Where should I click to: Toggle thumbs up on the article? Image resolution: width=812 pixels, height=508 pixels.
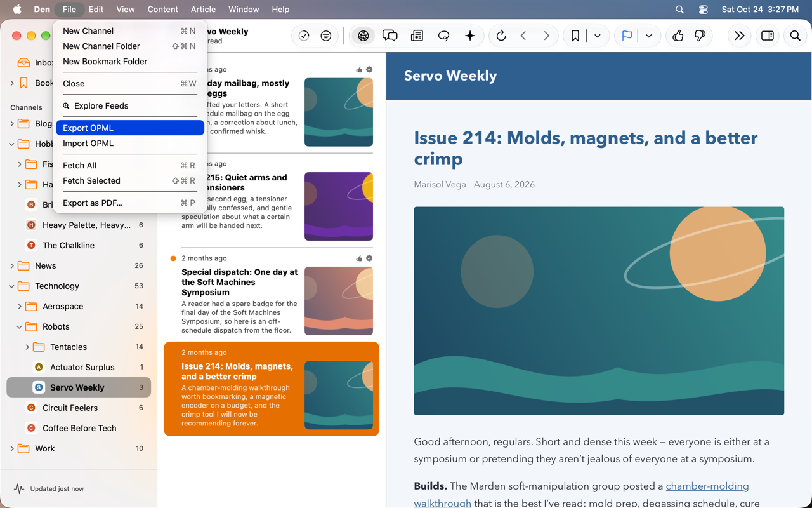click(x=678, y=36)
